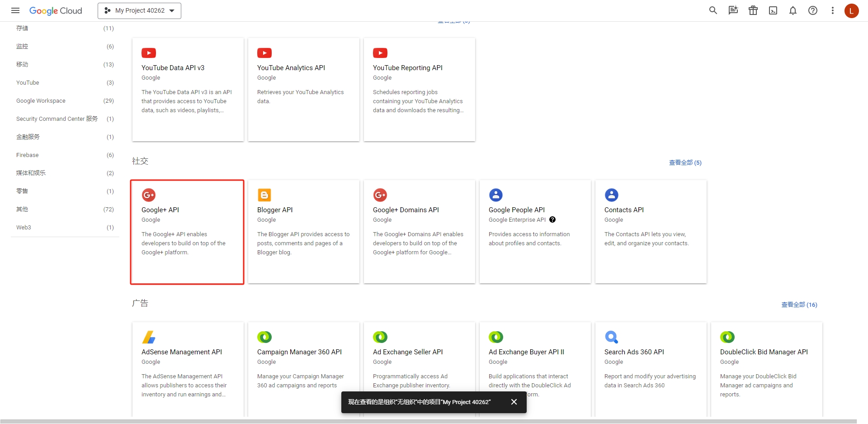Screen dimensions: 868x424
Task: Open the three-dot settings menu
Action: pyautogui.click(x=832, y=10)
